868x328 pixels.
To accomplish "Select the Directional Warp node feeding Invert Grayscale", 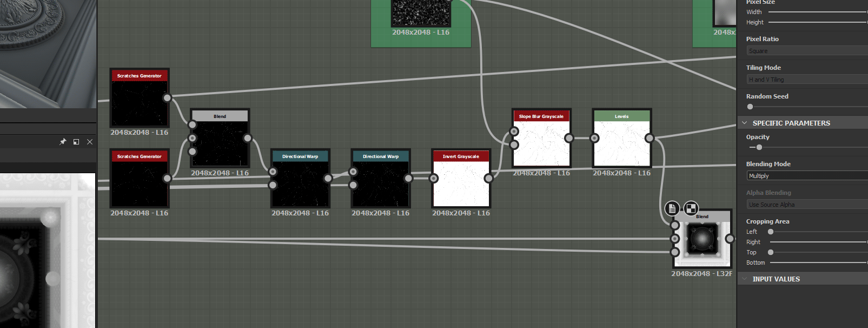I will 381,179.
